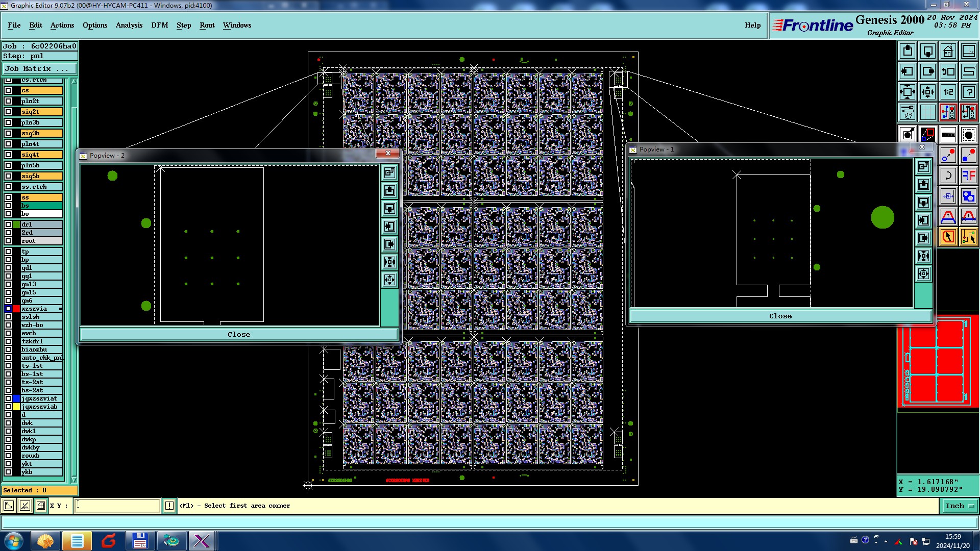The height and width of the screenshot is (551, 980).
Task: Click the red color swatch of xzszvia layer
Action: click(x=16, y=309)
